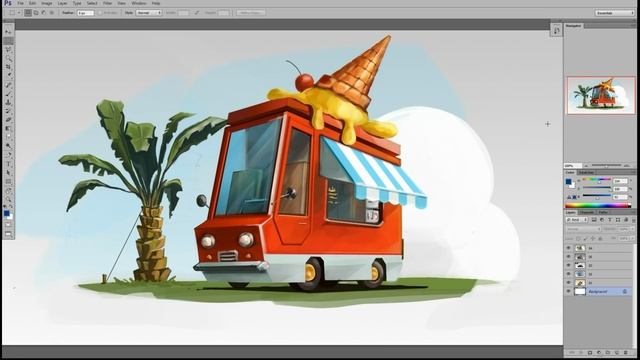The height and width of the screenshot is (360, 640).
Task: Change screen mode from toolbox
Action: [8, 234]
